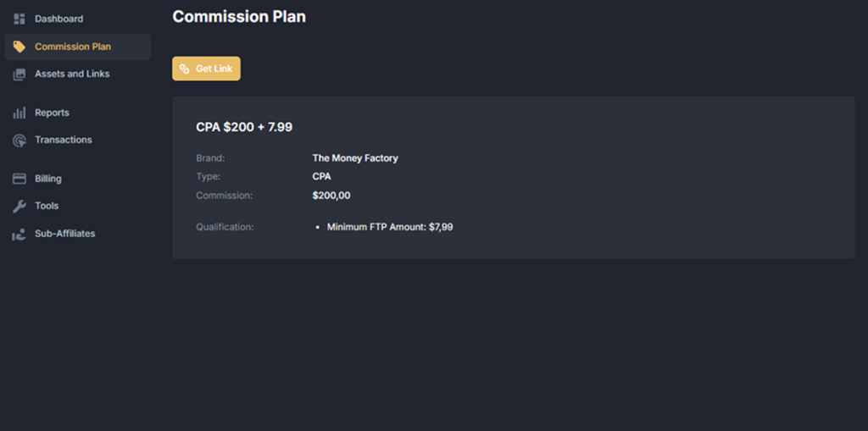Navigate to Billing
This screenshot has height=431, width=868.
pos(47,179)
